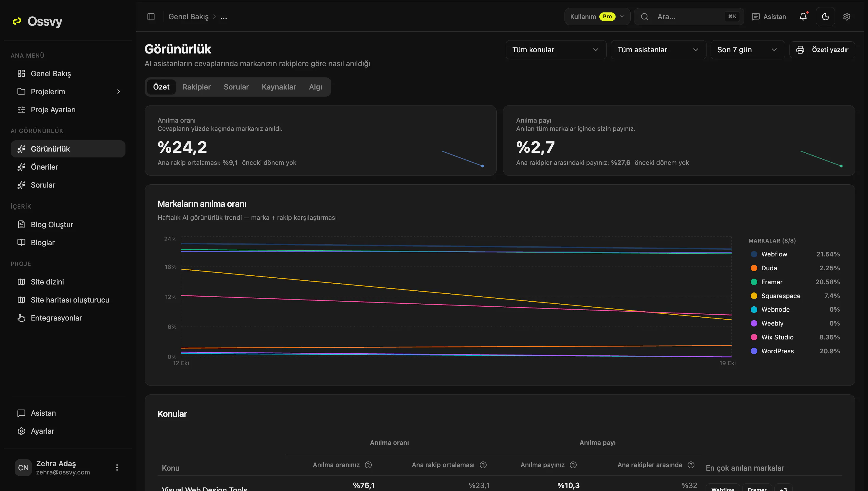Toggle dark mode moon button
This screenshot has width=868, height=491.
tap(825, 17)
